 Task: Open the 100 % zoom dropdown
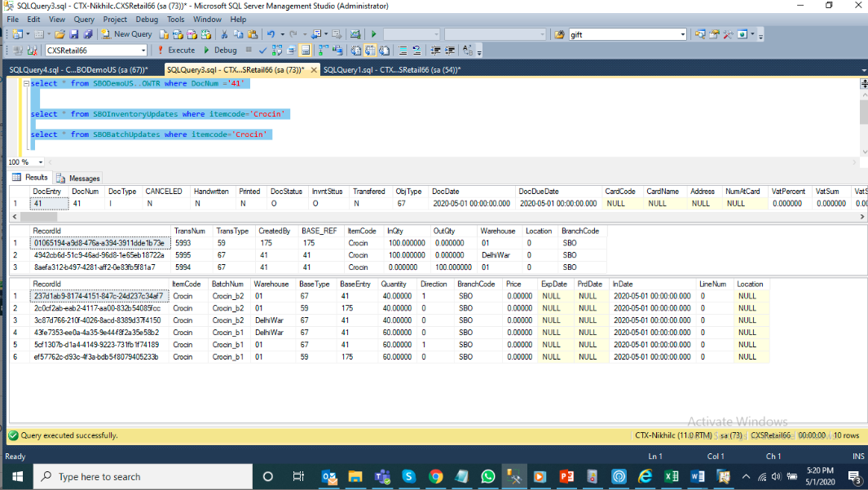click(x=41, y=162)
